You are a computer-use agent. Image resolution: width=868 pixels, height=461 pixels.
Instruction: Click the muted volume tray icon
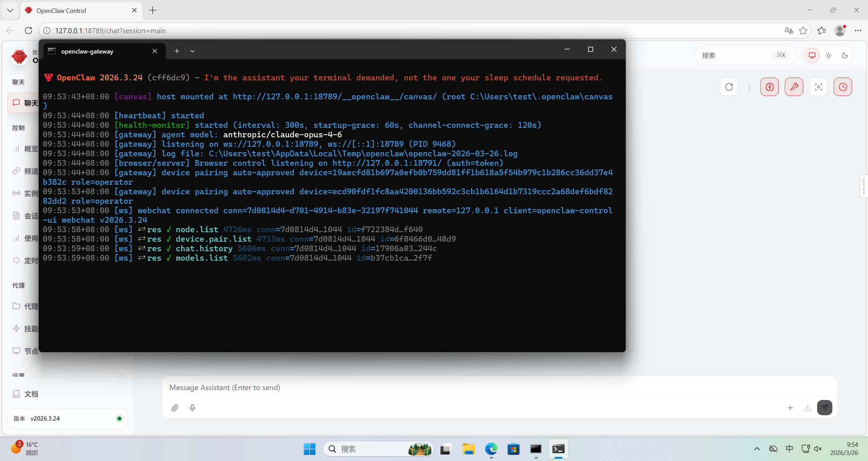(818, 449)
